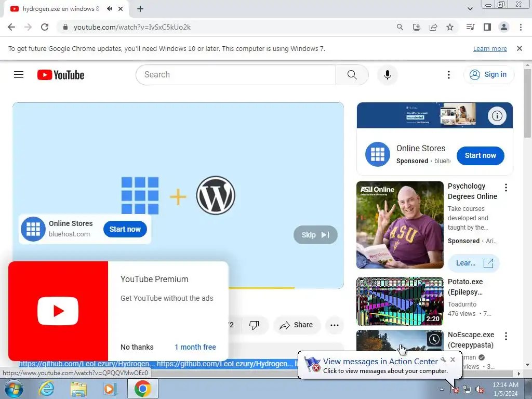Image resolution: width=532 pixels, height=399 pixels.
Task: Open the network tray icon
Action: pyautogui.click(x=467, y=390)
